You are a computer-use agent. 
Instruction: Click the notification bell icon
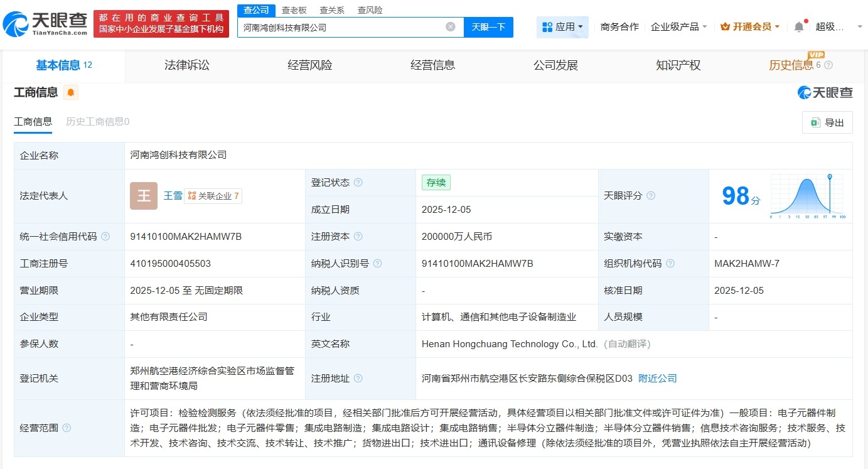tap(798, 26)
